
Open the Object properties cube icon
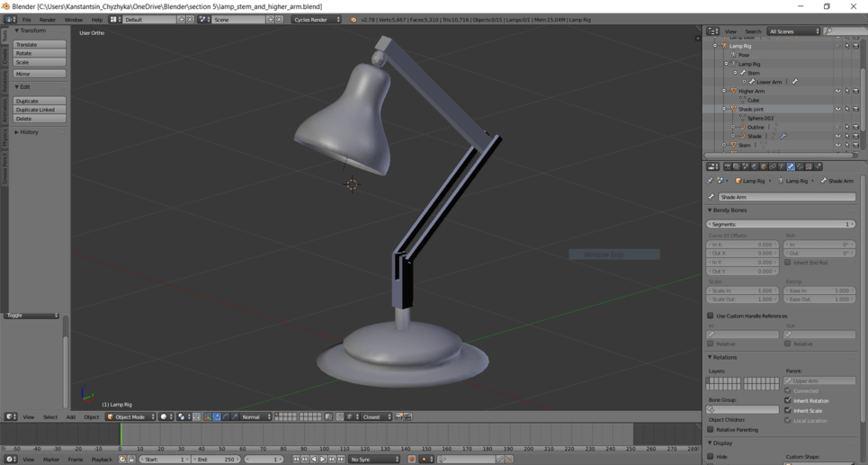764,166
